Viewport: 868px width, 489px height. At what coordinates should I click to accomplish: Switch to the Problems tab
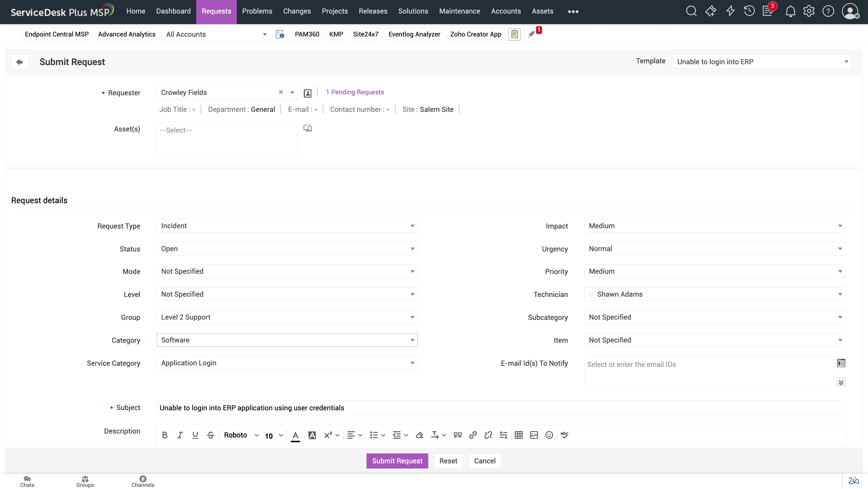(x=257, y=11)
